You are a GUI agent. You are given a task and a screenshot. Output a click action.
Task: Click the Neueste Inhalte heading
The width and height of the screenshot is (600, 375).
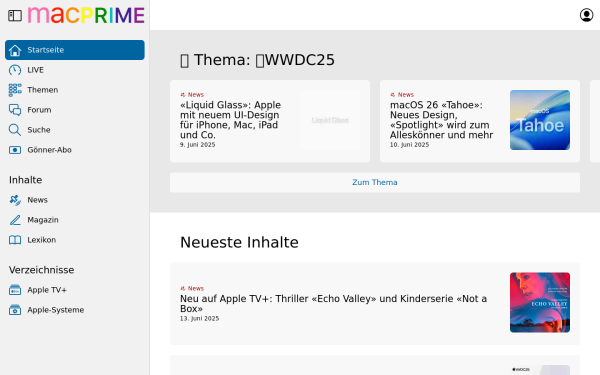tap(239, 243)
